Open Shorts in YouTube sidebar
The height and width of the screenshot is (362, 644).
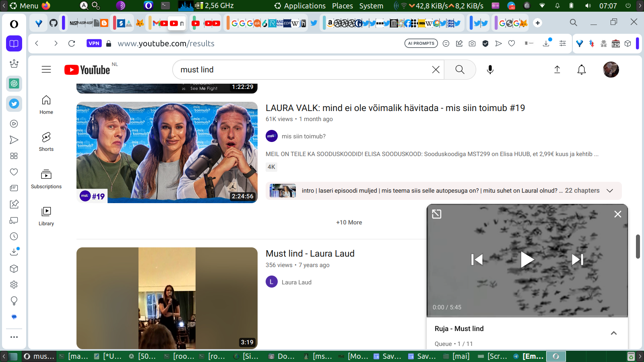tap(46, 142)
